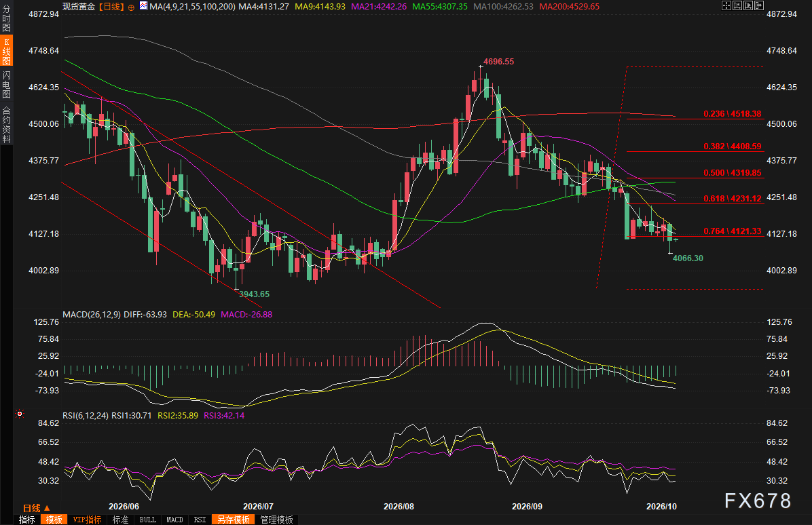Apply the 标准 template
812x525 pixels.
coord(120,520)
